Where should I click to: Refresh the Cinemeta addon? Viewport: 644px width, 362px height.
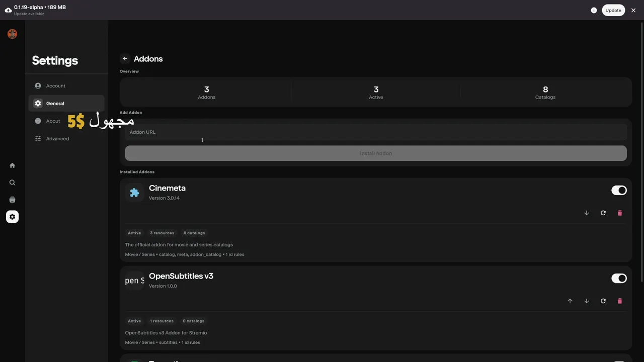[603, 213]
